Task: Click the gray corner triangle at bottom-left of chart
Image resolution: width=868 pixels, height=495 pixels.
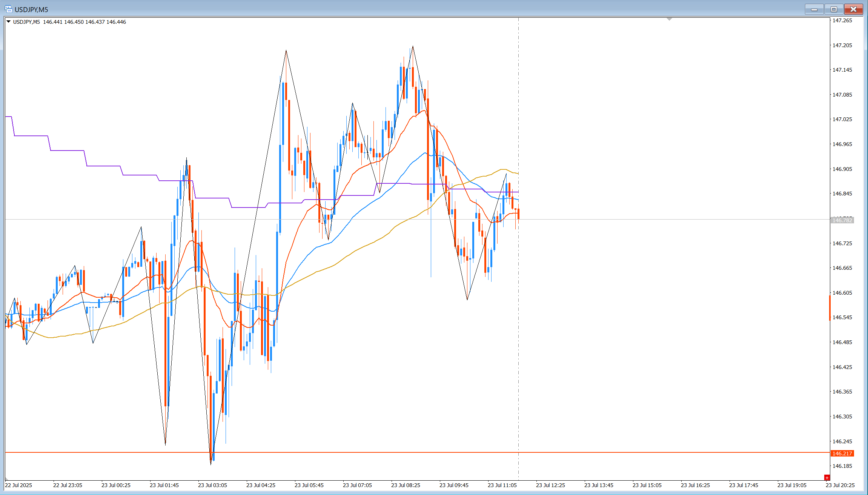Action: click(x=6, y=478)
